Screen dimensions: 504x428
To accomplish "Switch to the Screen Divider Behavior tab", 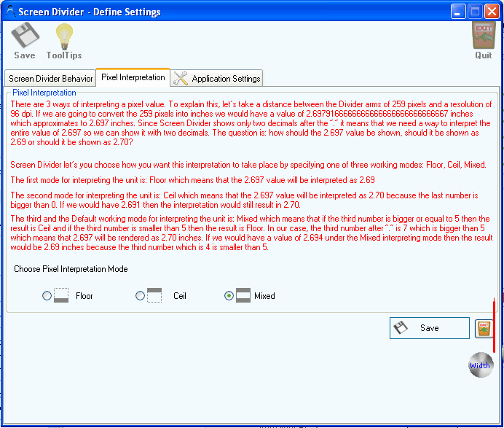I will [x=50, y=78].
